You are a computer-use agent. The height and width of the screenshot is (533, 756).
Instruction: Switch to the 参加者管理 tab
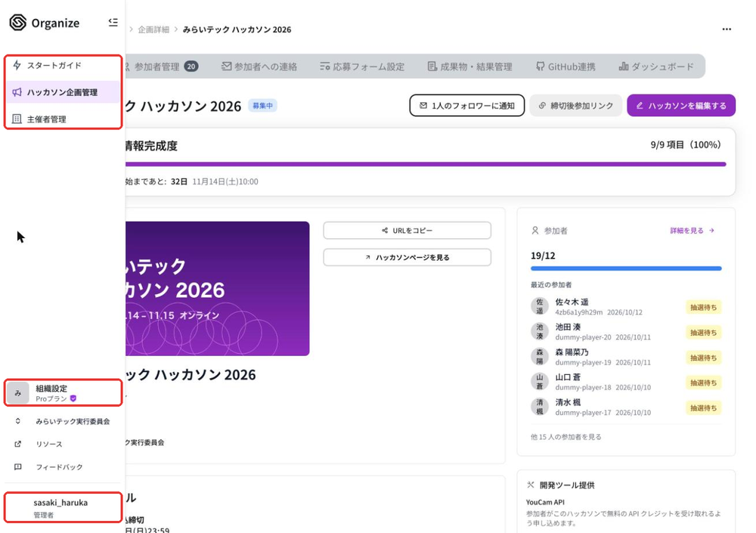(x=161, y=67)
